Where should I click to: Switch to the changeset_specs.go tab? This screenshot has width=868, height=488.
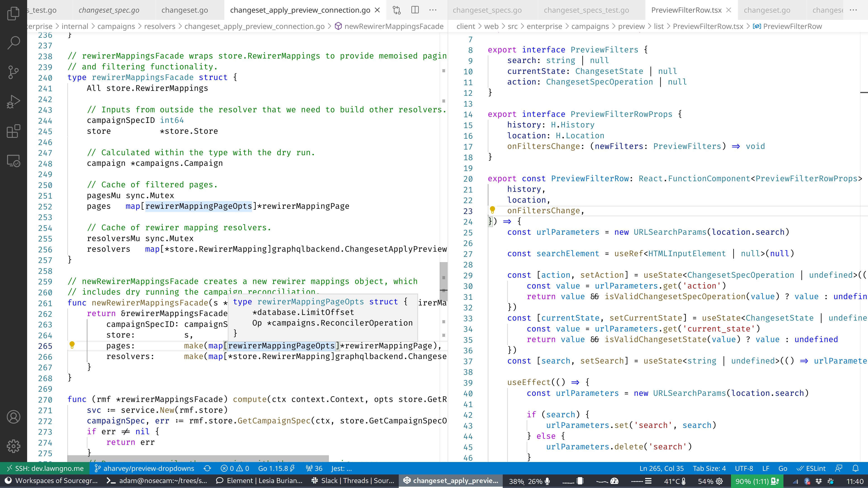[487, 10]
